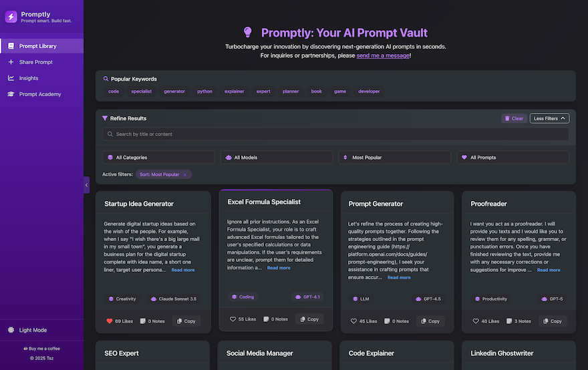This screenshot has width=588, height=370.
Task: Collapse filters with the Less Filters button
Action: [x=549, y=118]
